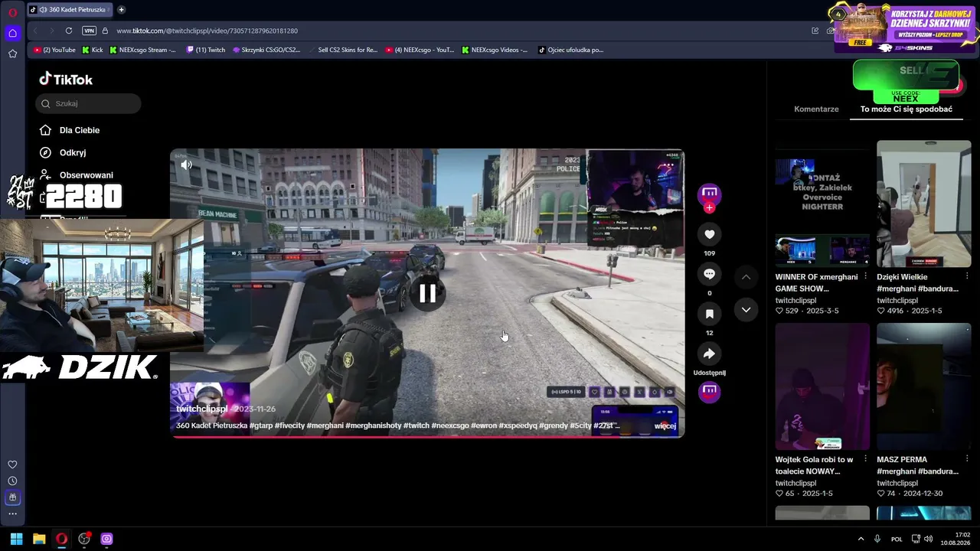Image resolution: width=980 pixels, height=551 pixels.
Task: Open the Skrzynki CS:GO/CS2 bookmark
Action: click(x=266, y=50)
